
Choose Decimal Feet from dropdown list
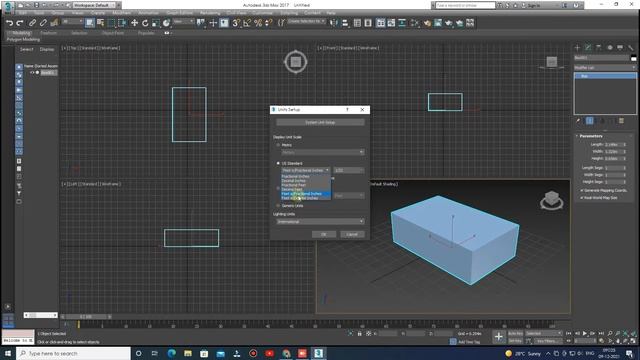pyautogui.click(x=306, y=189)
